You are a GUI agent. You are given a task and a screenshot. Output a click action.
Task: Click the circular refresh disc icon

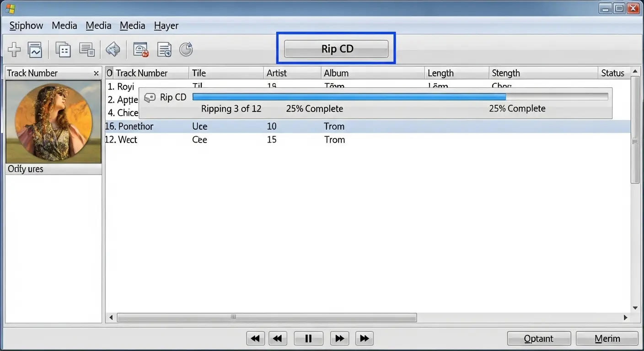pyautogui.click(x=186, y=49)
